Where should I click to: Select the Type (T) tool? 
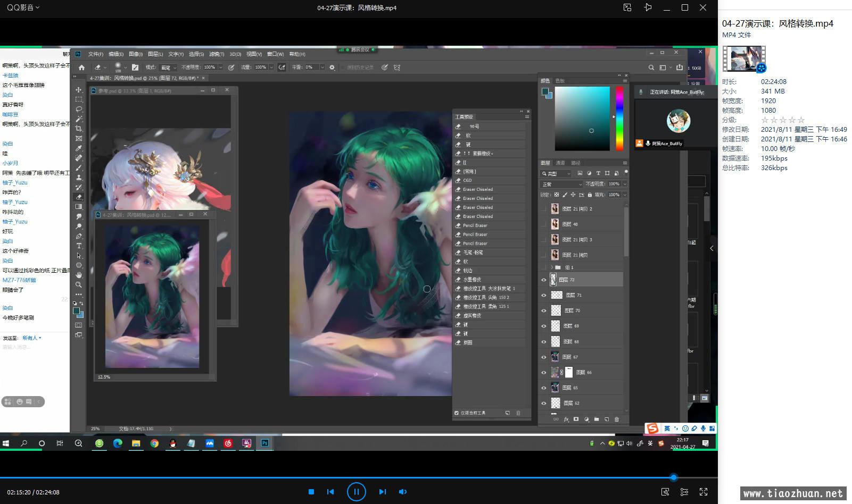pos(79,246)
